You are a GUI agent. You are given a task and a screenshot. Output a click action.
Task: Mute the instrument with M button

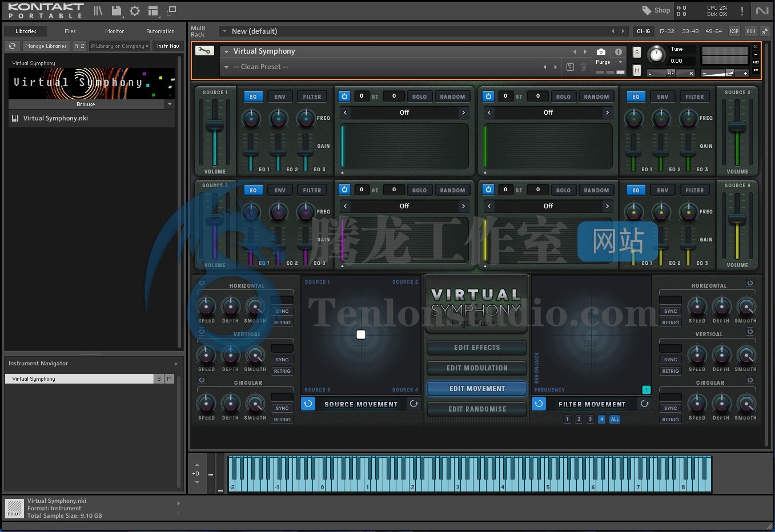[637, 70]
